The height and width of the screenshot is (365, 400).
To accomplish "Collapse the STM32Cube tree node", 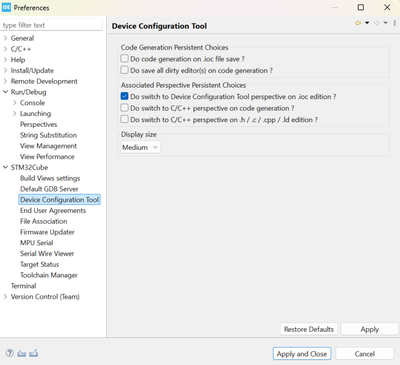I will [x=5, y=167].
